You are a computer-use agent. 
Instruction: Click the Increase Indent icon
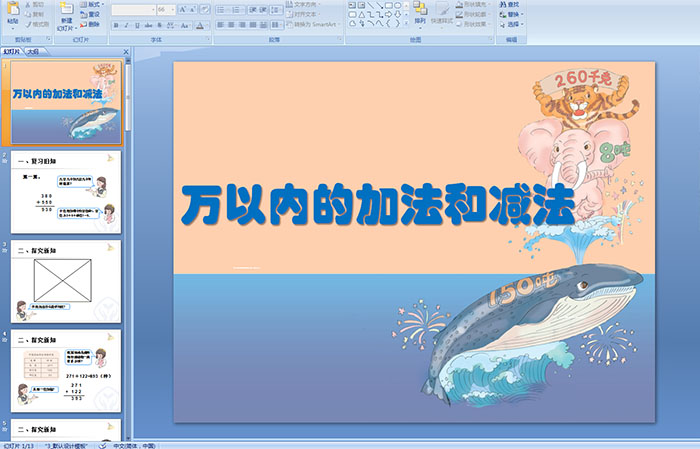tap(263, 9)
